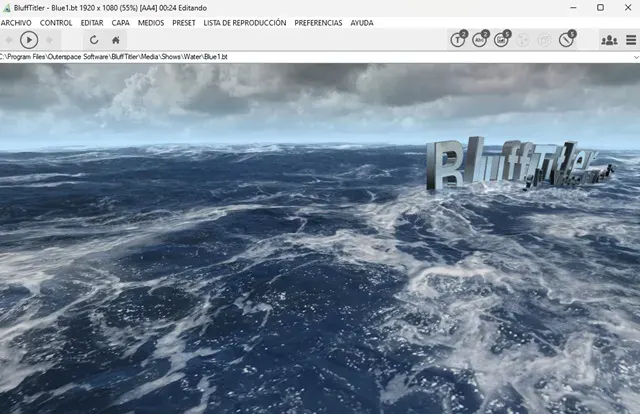Go to the home show icon
Screen dimensions: 640x414
(x=116, y=40)
